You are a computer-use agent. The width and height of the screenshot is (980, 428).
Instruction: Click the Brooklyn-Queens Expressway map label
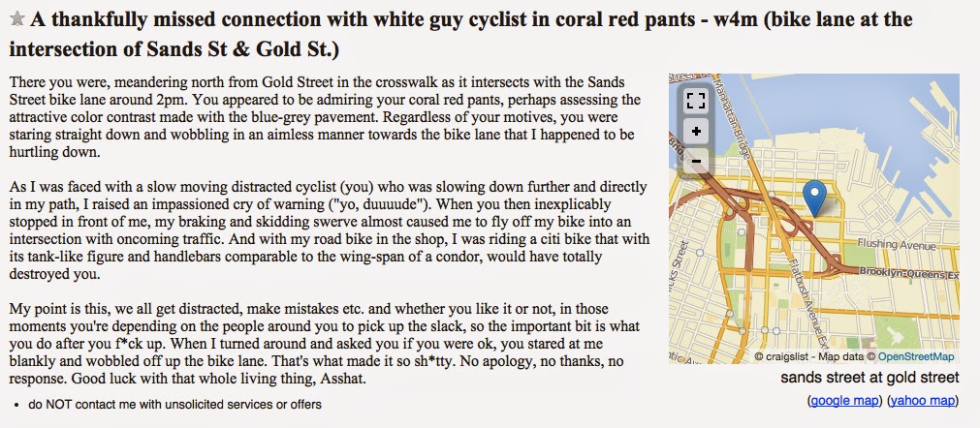909,273
